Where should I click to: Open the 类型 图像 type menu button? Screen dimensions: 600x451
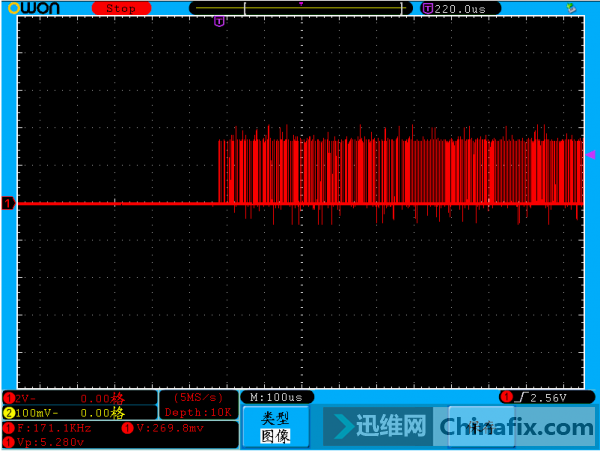click(275, 427)
